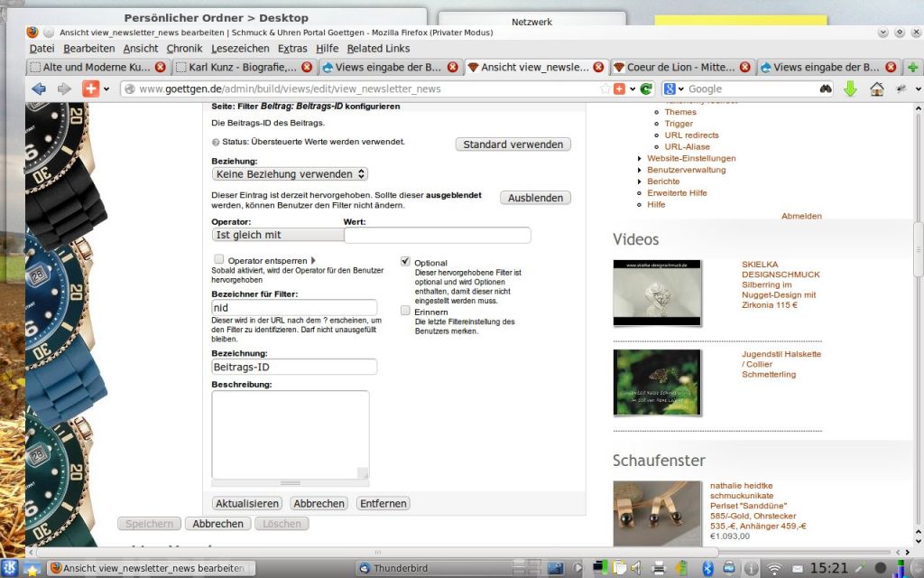
Task: Click the binoculars search icon
Action: (x=825, y=89)
